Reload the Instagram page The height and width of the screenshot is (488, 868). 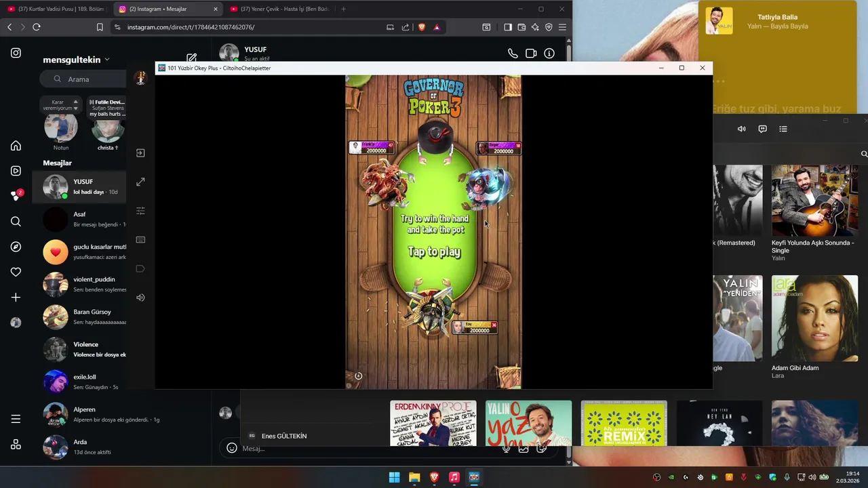[37, 27]
